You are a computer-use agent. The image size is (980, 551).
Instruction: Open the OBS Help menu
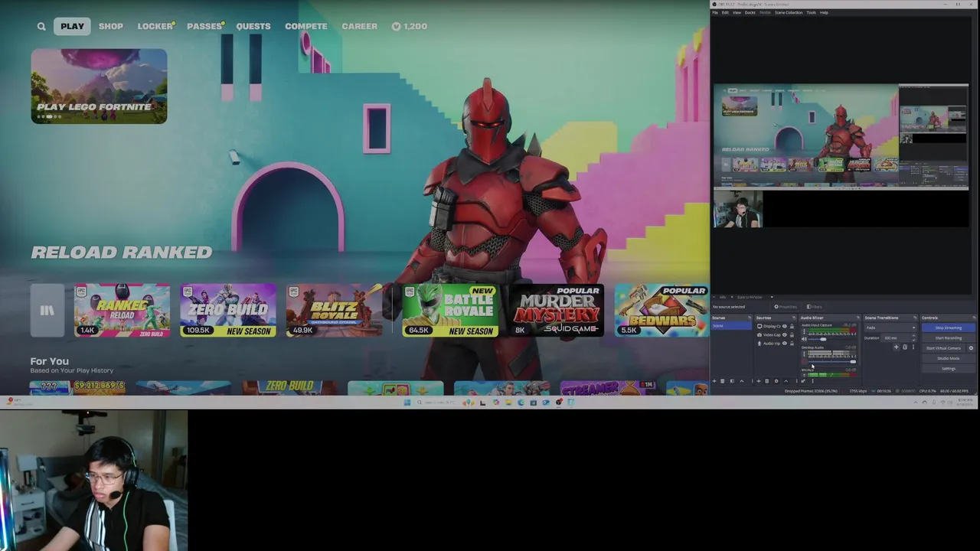pos(824,12)
